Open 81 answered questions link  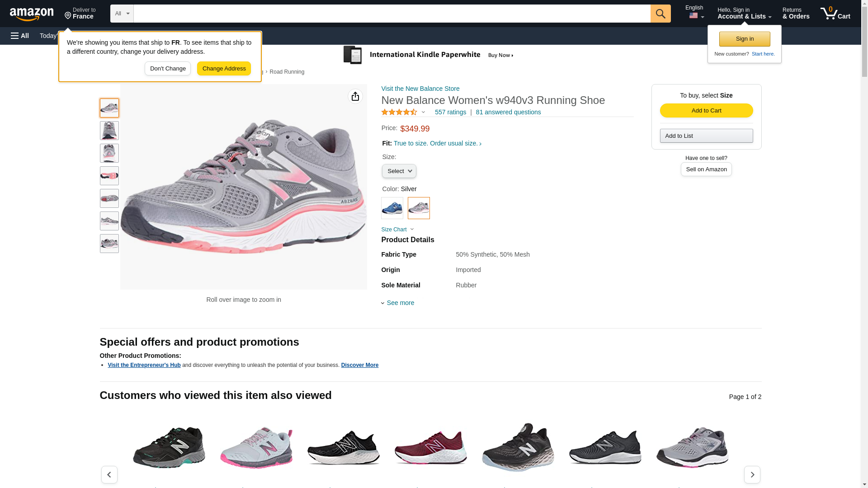tap(508, 112)
